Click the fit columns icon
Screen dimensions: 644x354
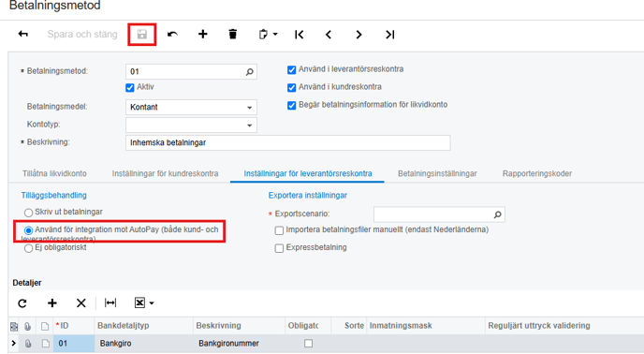[110, 303]
